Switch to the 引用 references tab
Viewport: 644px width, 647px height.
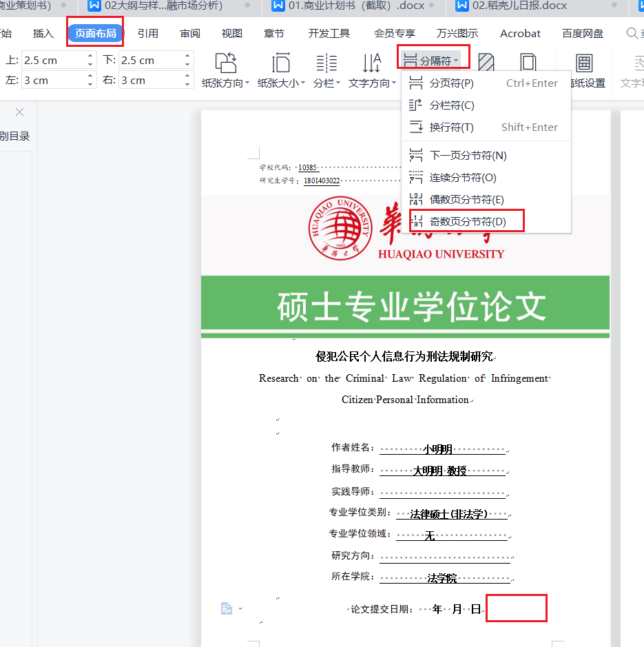tap(147, 33)
